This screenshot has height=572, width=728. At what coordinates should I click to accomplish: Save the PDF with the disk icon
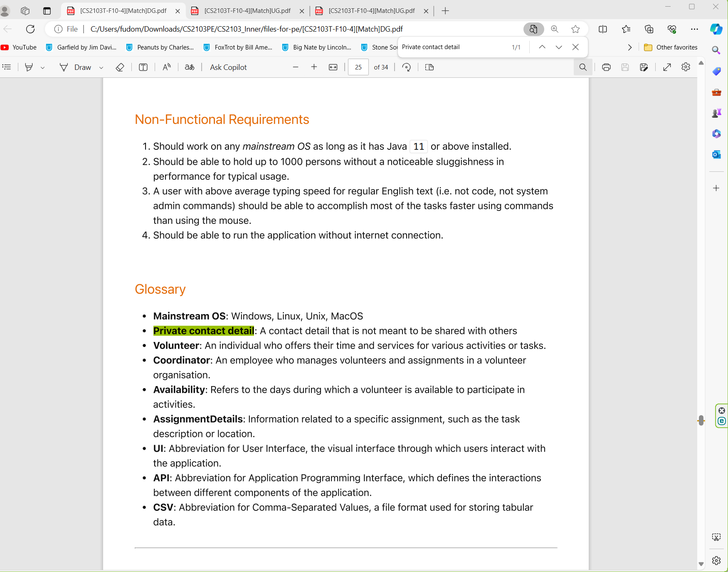tap(625, 67)
